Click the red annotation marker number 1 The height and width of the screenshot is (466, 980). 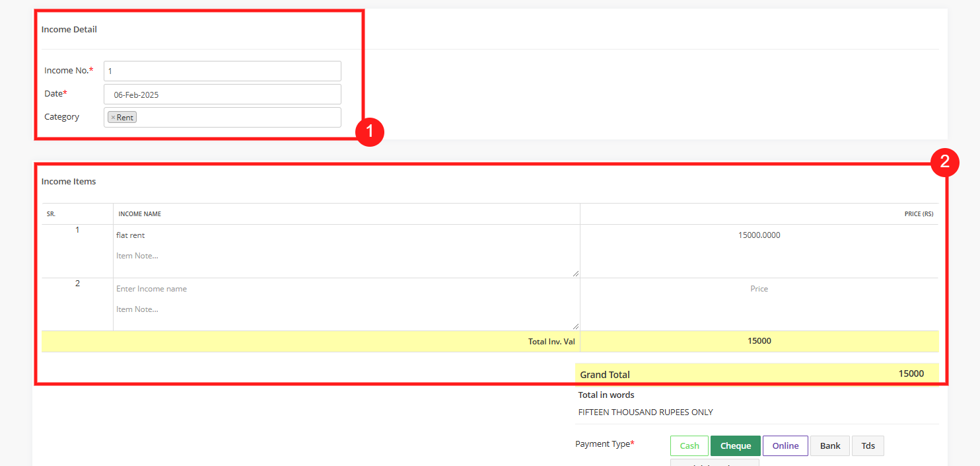click(x=369, y=132)
